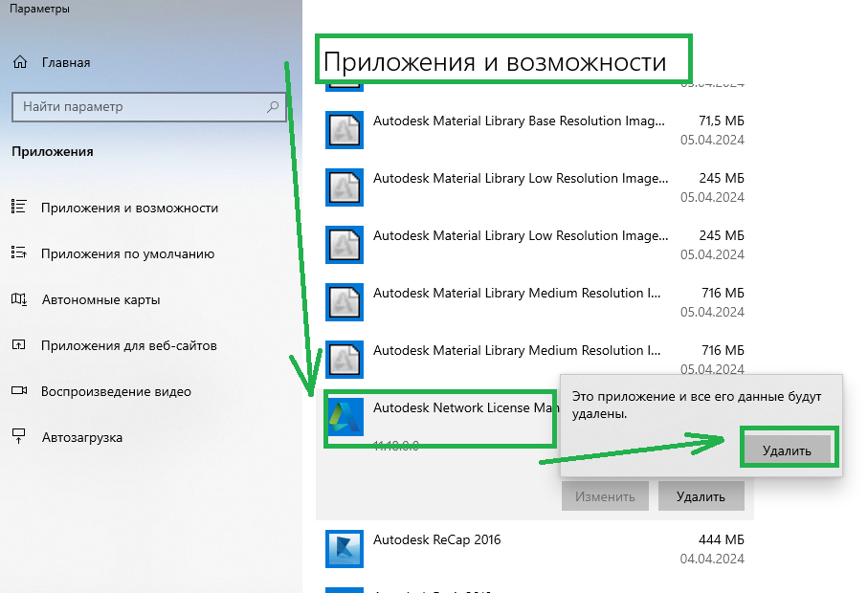Open Приложения для веб-сайтов section
This screenshot has width=868, height=593.
129,345
